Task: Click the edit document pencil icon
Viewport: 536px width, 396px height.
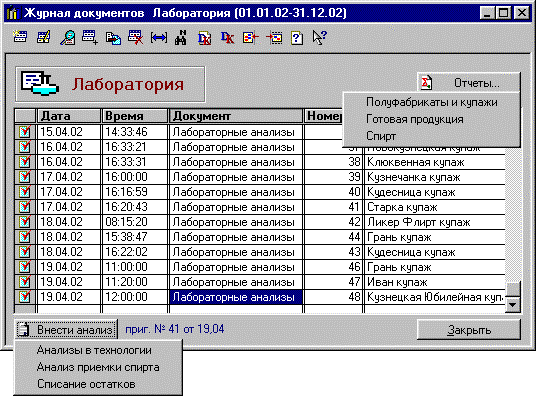Action: coord(44,37)
